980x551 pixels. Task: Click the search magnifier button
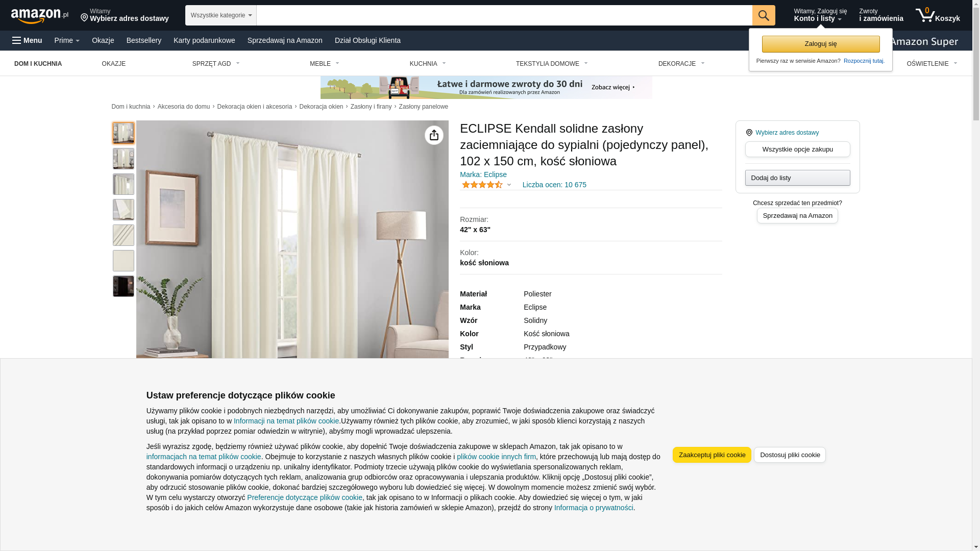[764, 15]
